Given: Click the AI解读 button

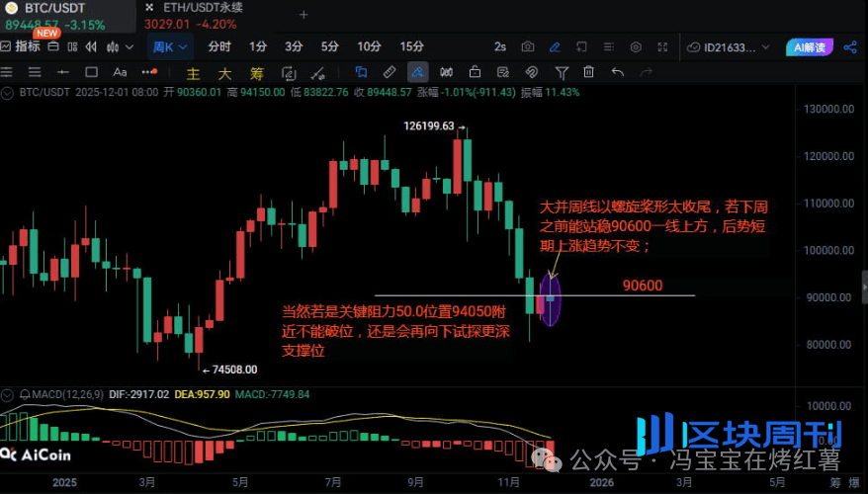Looking at the screenshot, I should tap(810, 47).
